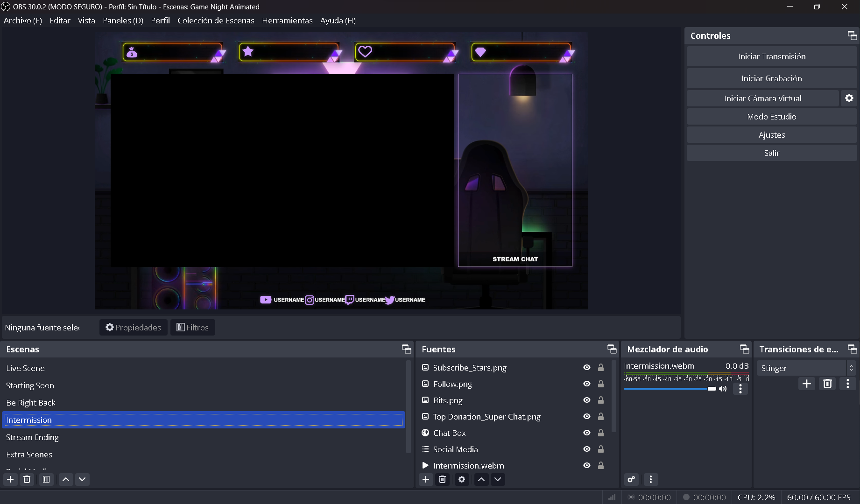Remove the configurable transition with trash icon
860x504 pixels.
pos(828,384)
